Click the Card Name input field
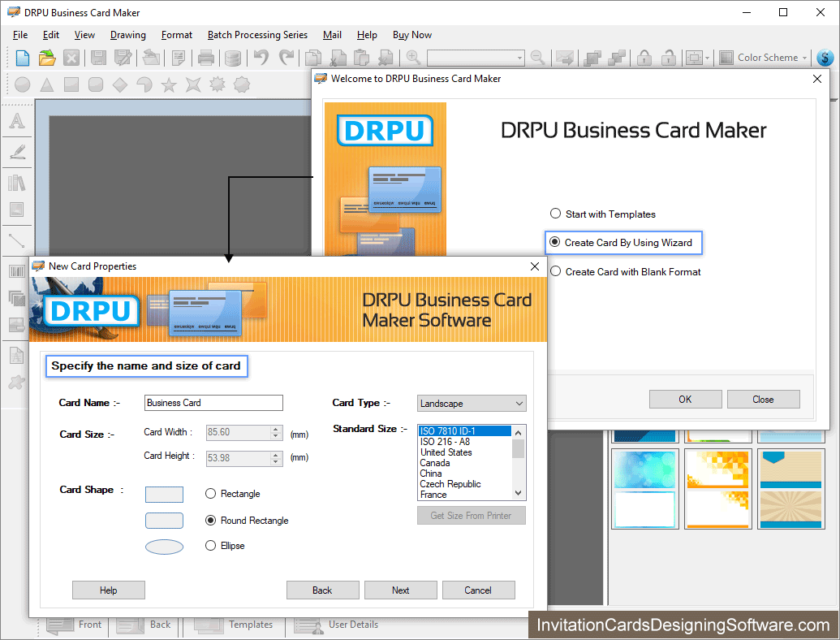Screen dimensions: 840x640 point(213,403)
